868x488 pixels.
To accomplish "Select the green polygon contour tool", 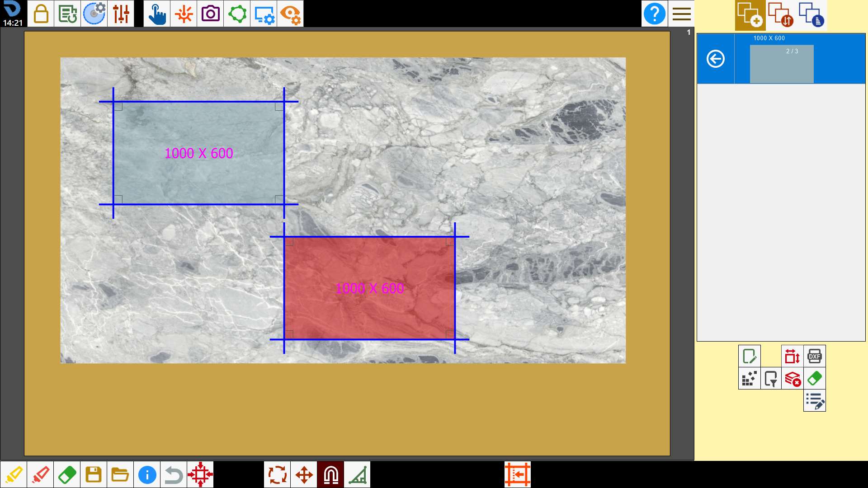I will coord(237,14).
